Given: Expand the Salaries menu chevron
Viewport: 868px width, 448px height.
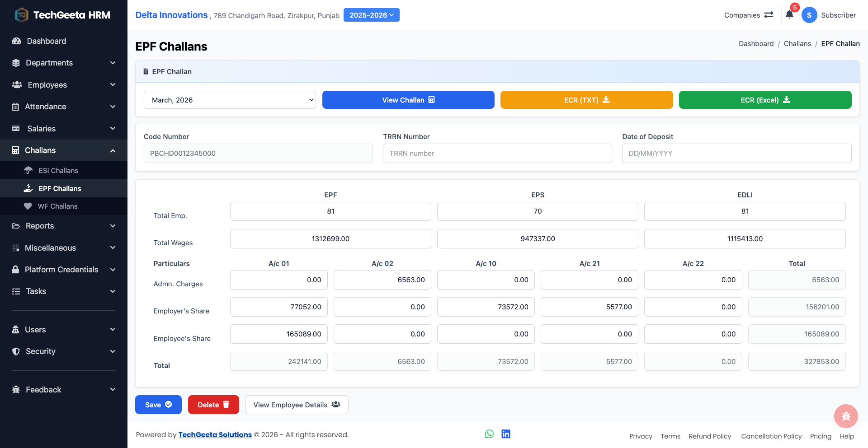Looking at the screenshot, I should pyautogui.click(x=113, y=129).
